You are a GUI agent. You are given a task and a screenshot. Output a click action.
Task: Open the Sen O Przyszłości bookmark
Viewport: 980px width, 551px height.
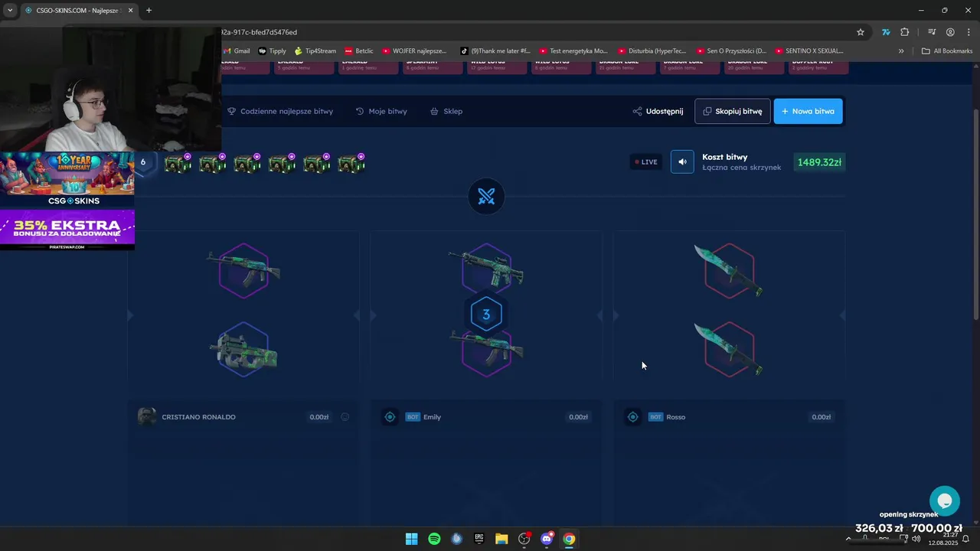pos(731,51)
